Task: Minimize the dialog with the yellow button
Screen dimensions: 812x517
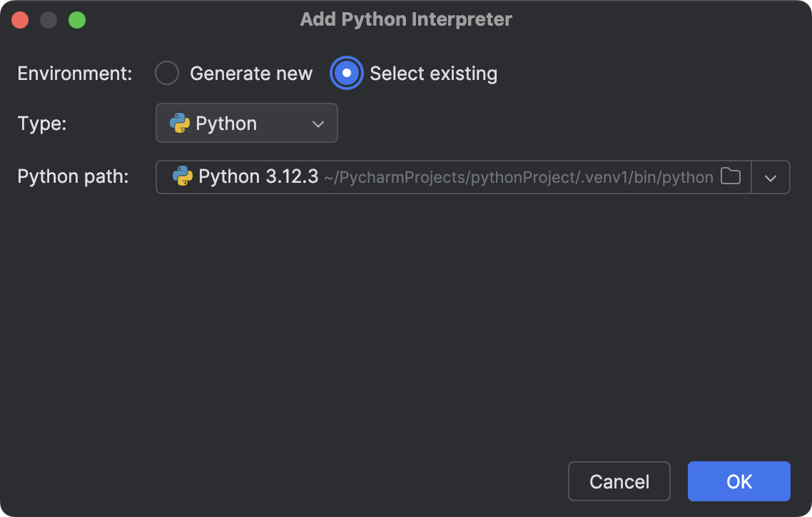Action: point(49,19)
